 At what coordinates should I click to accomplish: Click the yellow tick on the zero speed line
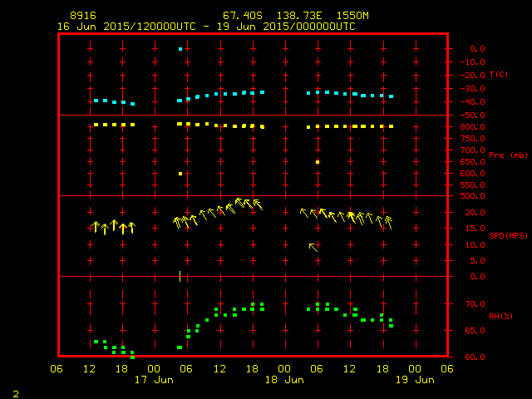[x=180, y=276]
